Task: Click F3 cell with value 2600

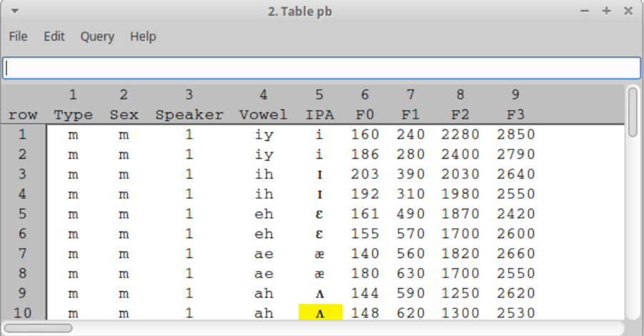Action: (x=515, y=234)
